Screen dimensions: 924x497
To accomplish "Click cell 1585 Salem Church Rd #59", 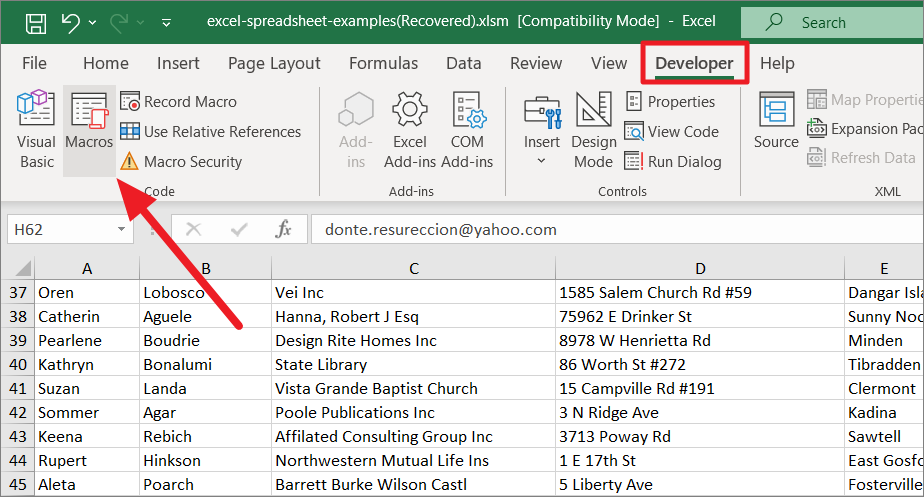I will point(700,292).
